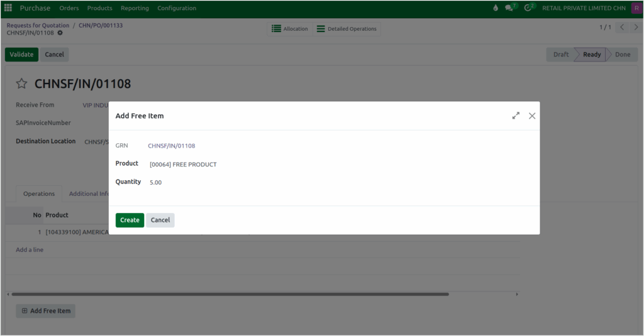Click the Product column header
The width and height of the screenshot is (644, 336).
point(57,215)
